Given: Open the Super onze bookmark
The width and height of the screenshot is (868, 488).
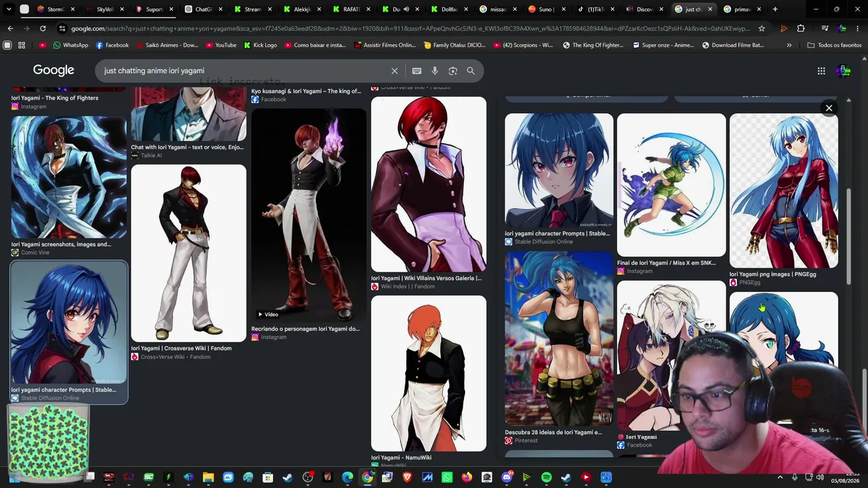Looking at the screenshot, I should pyautogui.click(x=663, y=45).
